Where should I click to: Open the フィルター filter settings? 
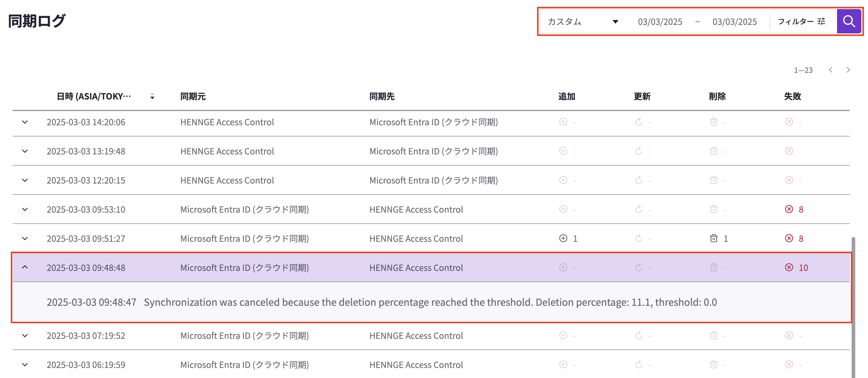coord(801,22)
